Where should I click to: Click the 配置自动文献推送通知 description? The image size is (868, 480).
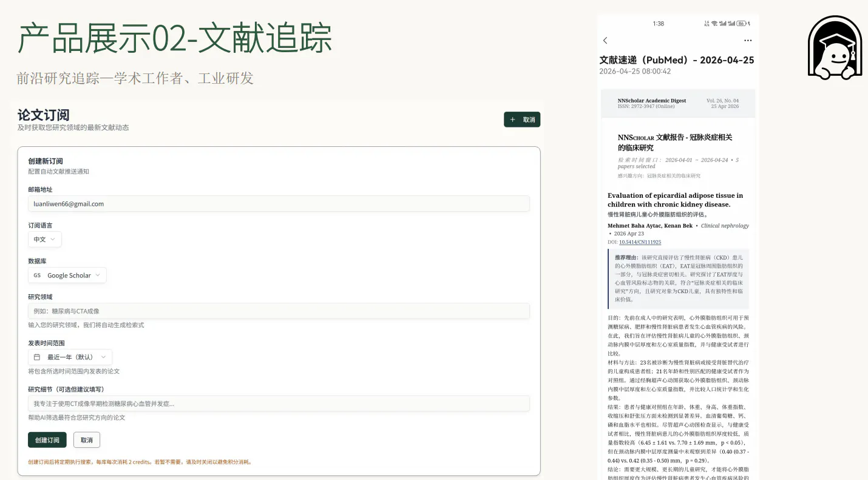point(58,172)
